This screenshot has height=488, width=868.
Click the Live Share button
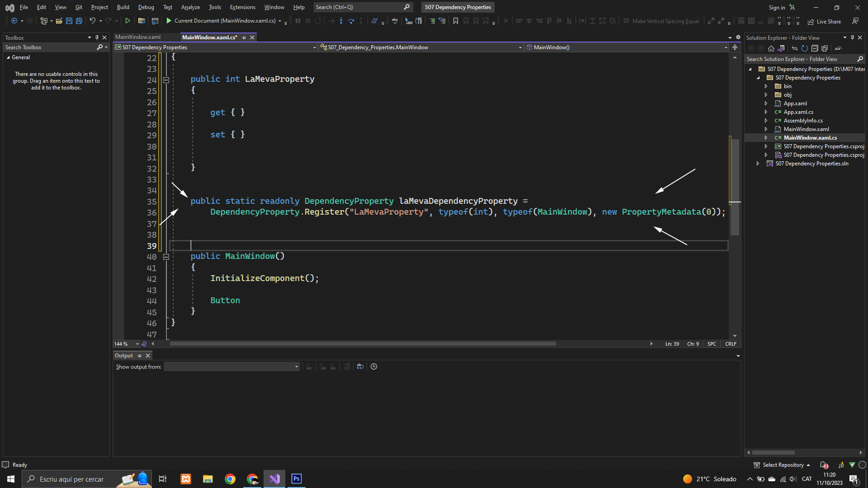tap(824, 21)
